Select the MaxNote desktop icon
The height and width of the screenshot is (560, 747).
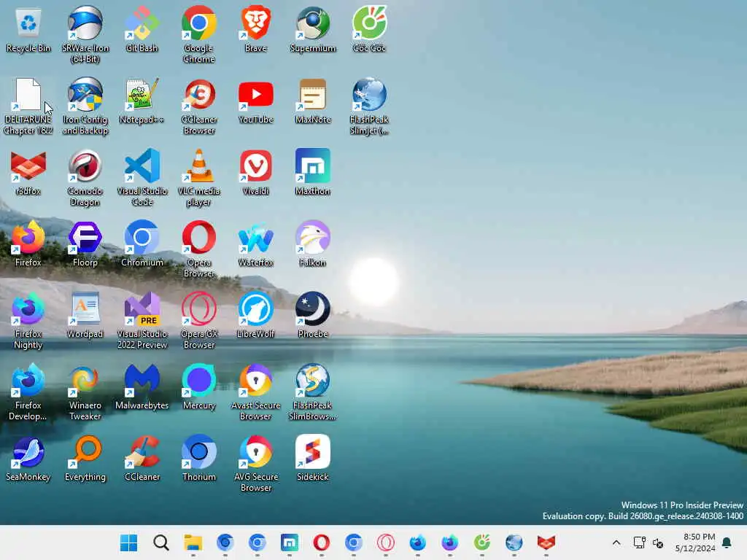pyautogui.click(x=313, y=101)
